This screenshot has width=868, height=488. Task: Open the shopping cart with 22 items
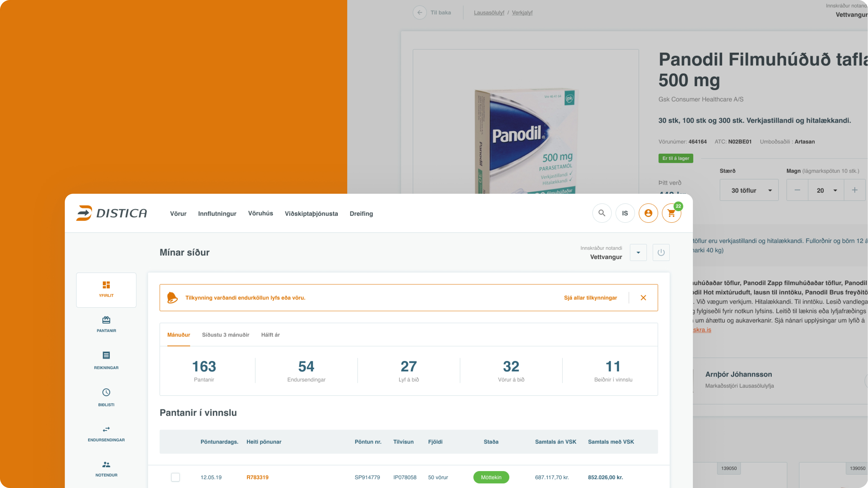671,213
